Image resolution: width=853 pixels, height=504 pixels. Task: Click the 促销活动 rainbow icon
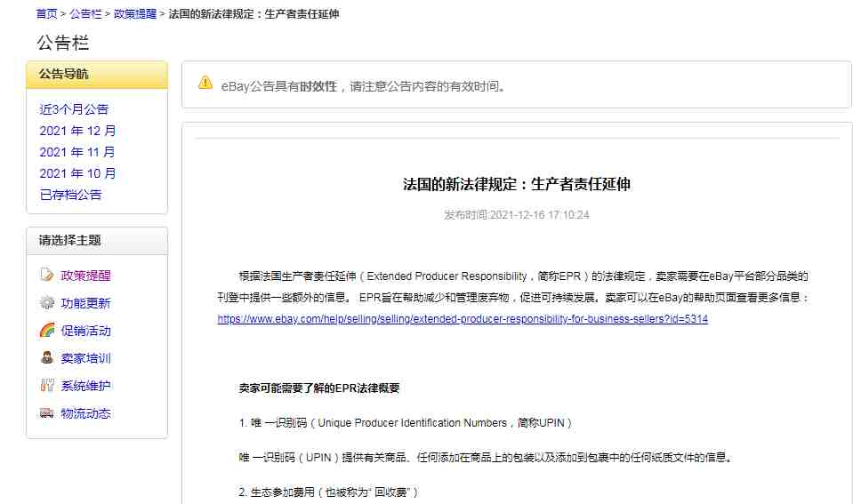coord(47,330)
